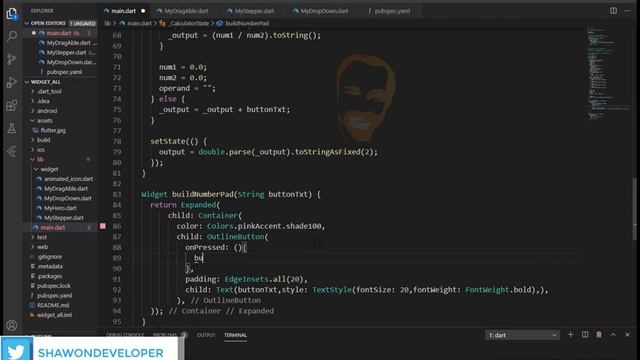Image resolution: width=640 pixels, height=360 pixels.
Task: Collapse the lib folder
Action: tap(40, 159)
